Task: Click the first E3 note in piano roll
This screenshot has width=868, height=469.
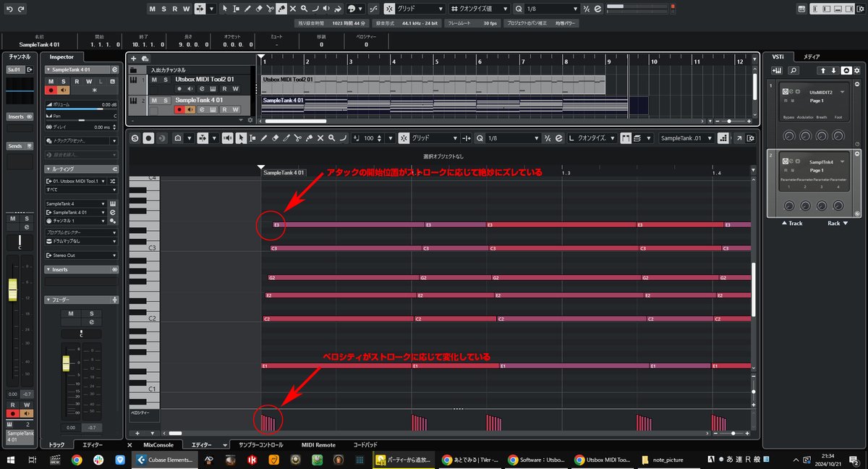Action: click(349, 225)
